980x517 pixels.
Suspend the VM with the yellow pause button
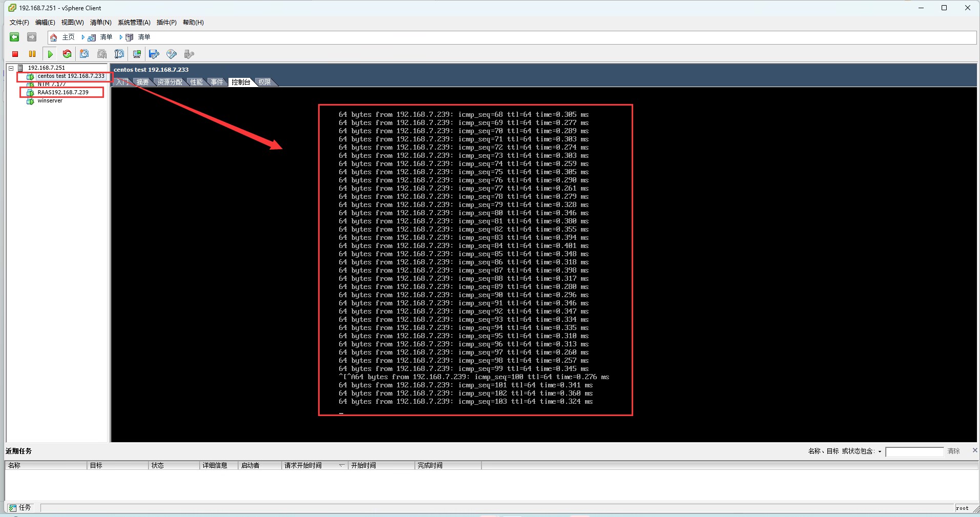click(x=32, y=54)
